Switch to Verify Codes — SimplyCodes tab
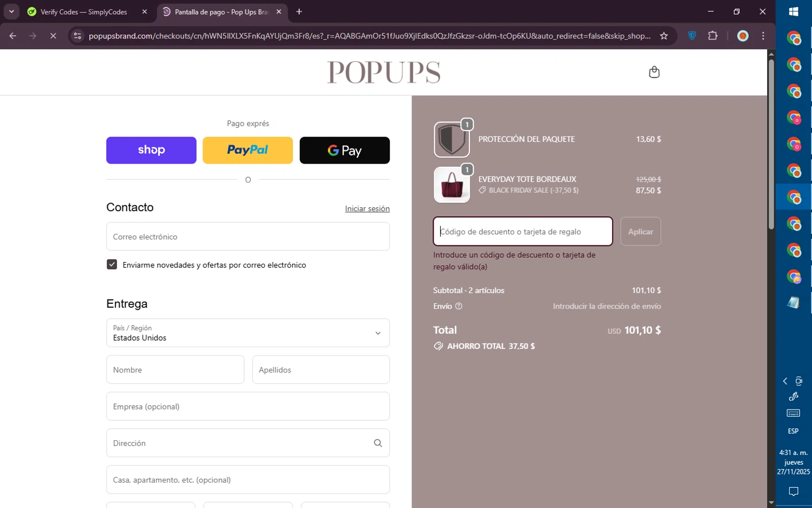This screenshot has width=812, height=508. 84,11
